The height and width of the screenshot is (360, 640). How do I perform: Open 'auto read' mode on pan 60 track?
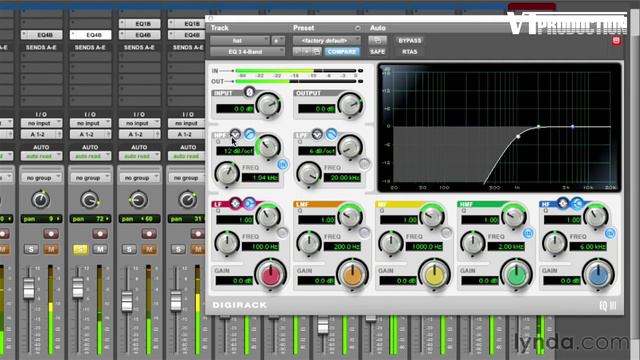point(139,156)
